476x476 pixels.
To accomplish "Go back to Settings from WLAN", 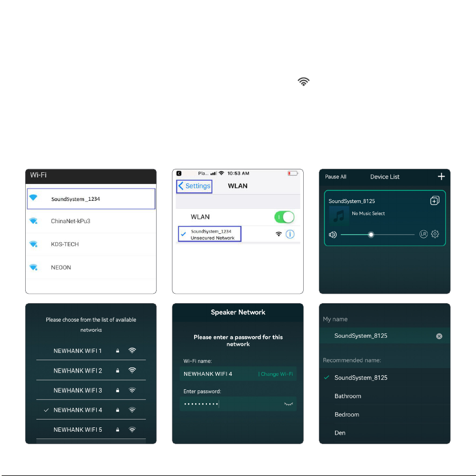I will coord(194,186).
